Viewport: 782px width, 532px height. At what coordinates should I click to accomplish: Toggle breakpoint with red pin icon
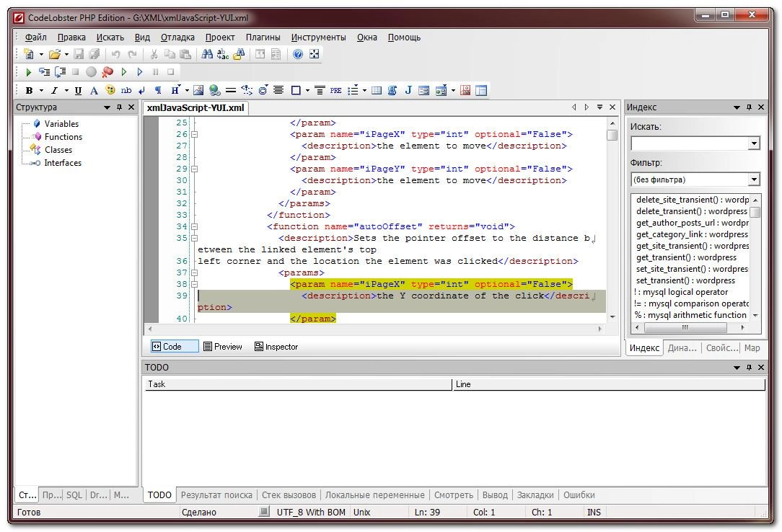pyautogui.click(x=107, y=72)
